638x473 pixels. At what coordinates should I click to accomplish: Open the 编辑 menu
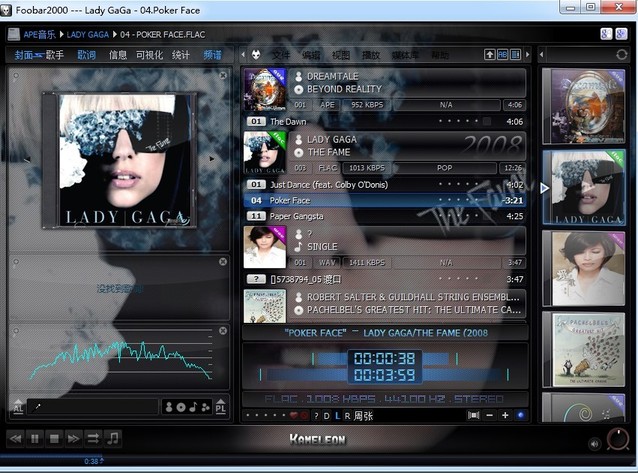pyautogui.click(x=311, y=55)
